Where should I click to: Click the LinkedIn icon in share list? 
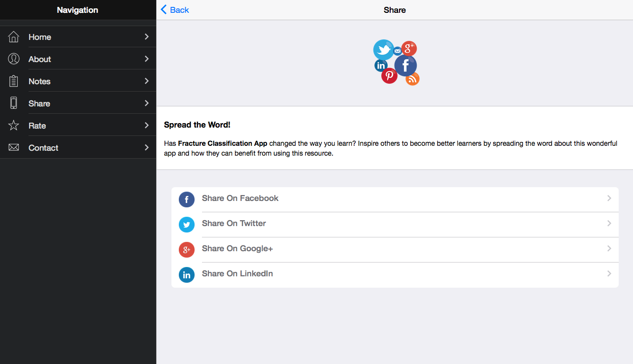point(187,275)
